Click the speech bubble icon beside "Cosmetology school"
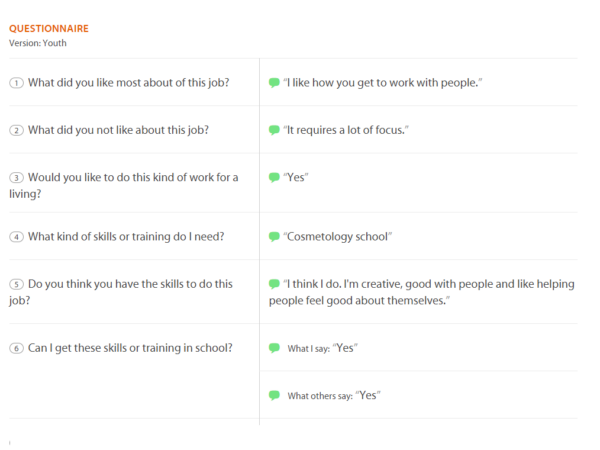 point(274,237)
